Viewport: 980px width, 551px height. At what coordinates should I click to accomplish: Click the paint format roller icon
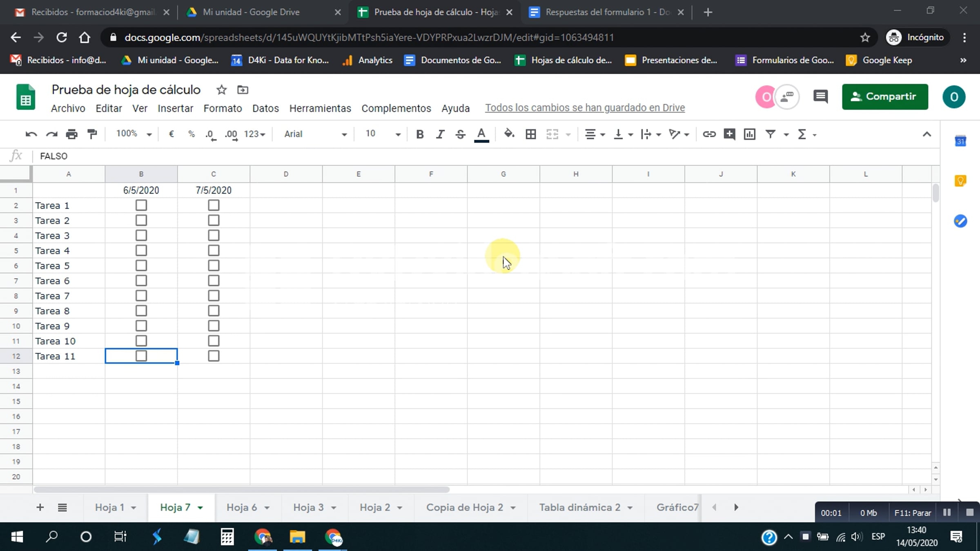(x=92, y=134)
